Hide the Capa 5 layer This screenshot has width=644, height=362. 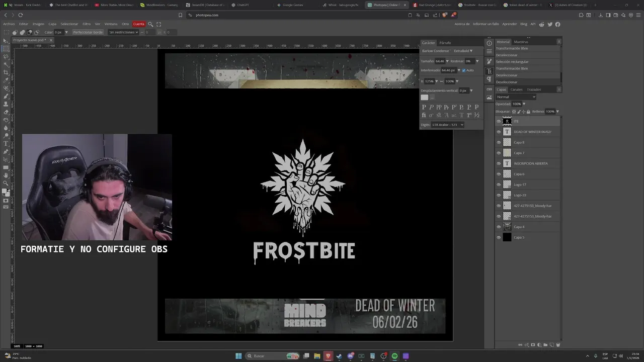click(x=499, y=237)
